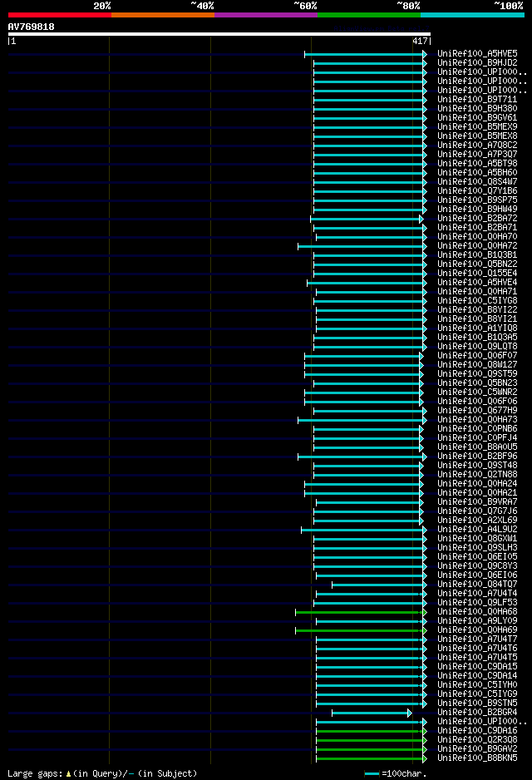Select hit UniRef100_Q2TN88
Image resolution: width=532 pixels, height=780 pixels.
[x=477, y=475]
